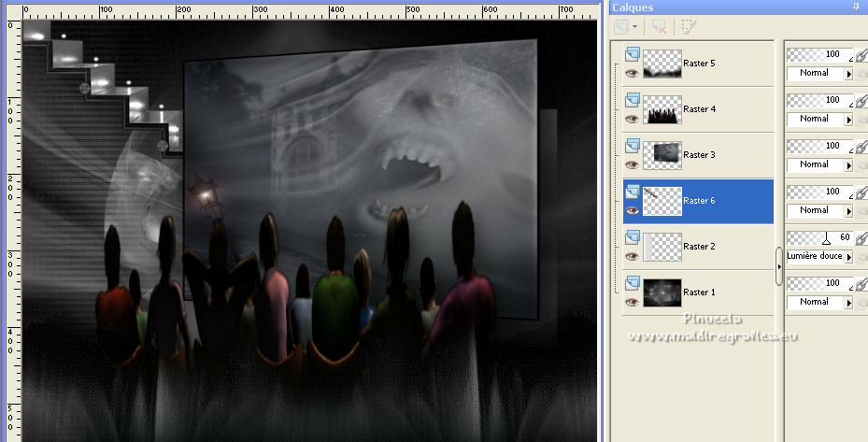Click the Raster 3 screen thumbnail
Viewport: 868px width, 442px height.
(x=662, y=155)
